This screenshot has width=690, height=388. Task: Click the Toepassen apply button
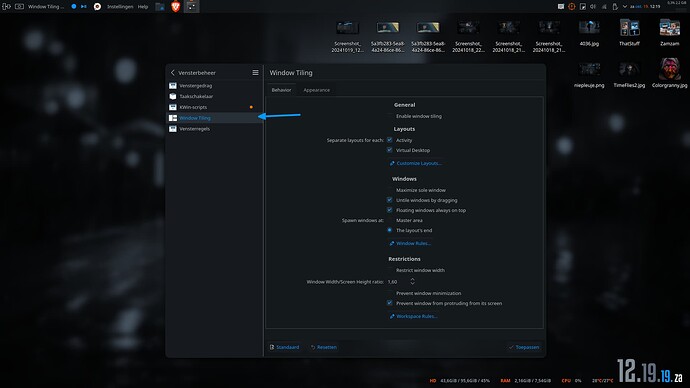click(x=524, y=347)
